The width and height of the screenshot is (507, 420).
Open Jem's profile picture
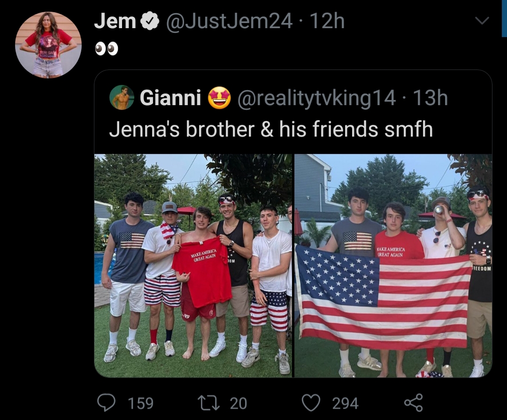point(48,45)
